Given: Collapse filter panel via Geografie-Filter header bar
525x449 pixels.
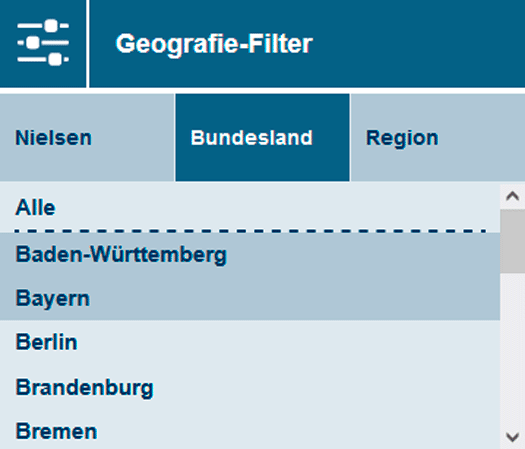Looking at the screenshot, I should [x=307, y=44].
